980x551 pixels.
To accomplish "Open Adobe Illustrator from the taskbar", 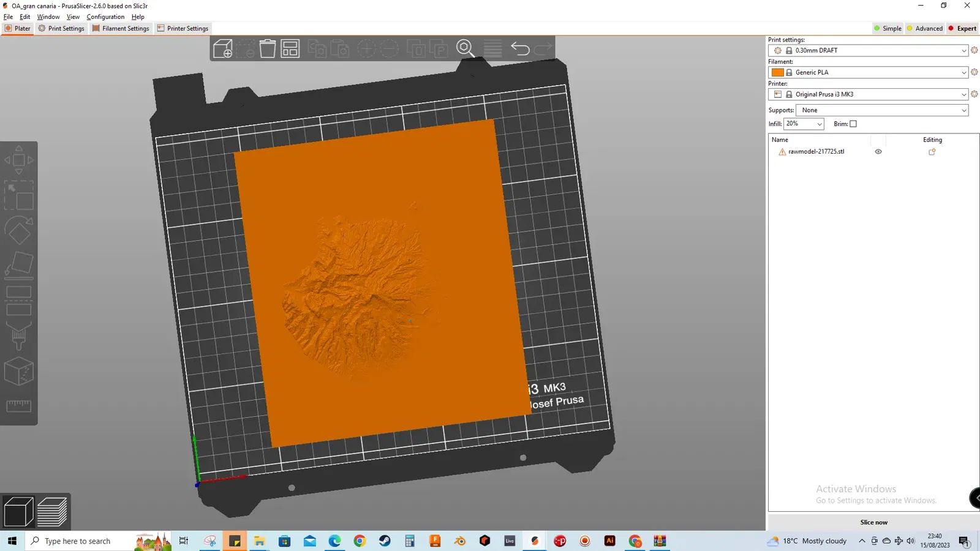I will click(610, 541).
